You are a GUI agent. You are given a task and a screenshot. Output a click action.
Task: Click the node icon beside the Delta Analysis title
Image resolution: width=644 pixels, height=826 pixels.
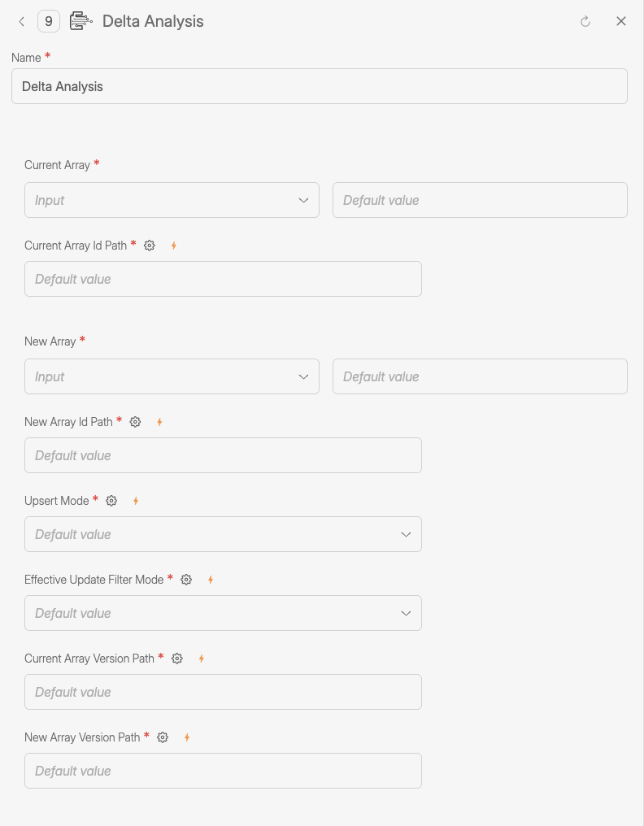click(80, 21)
